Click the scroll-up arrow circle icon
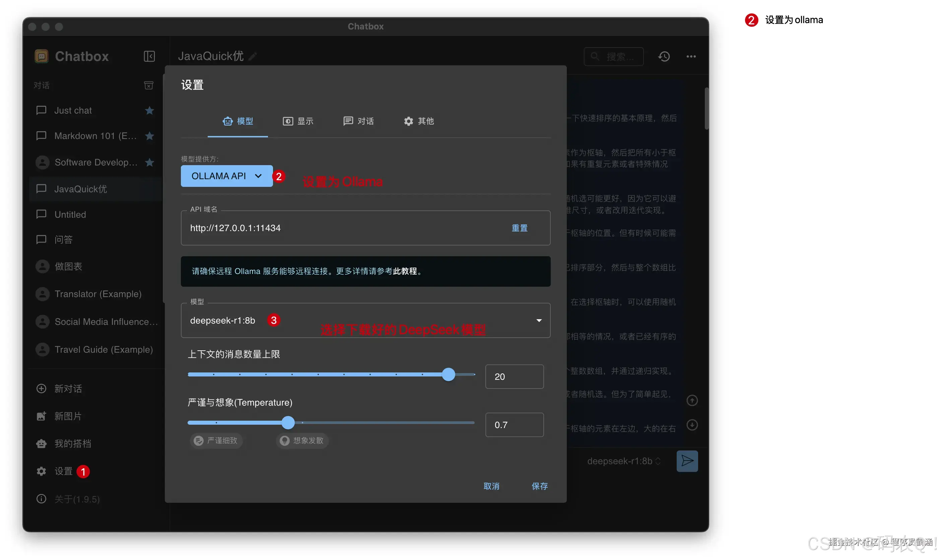This screenshot has width=946, height=560. click(692, 400)
